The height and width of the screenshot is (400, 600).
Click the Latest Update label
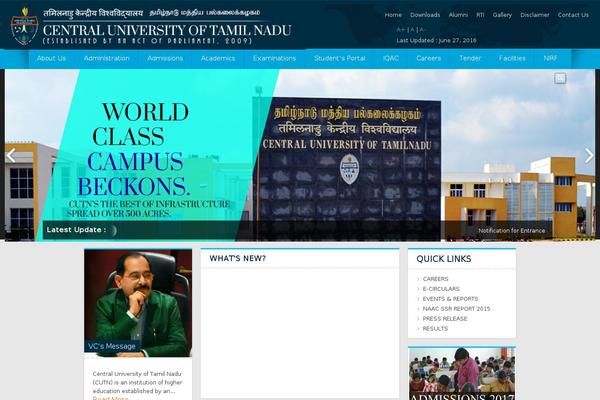tap(76, 230)
